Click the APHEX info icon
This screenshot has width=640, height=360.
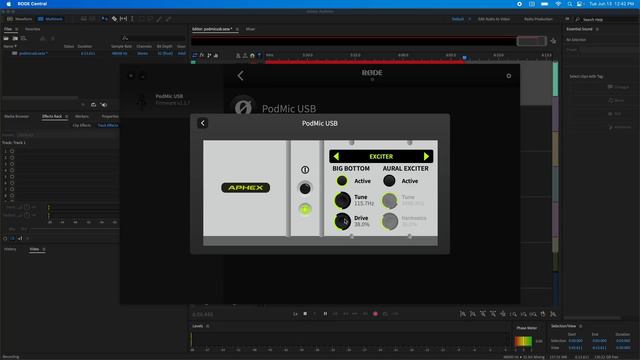point(305,169)
